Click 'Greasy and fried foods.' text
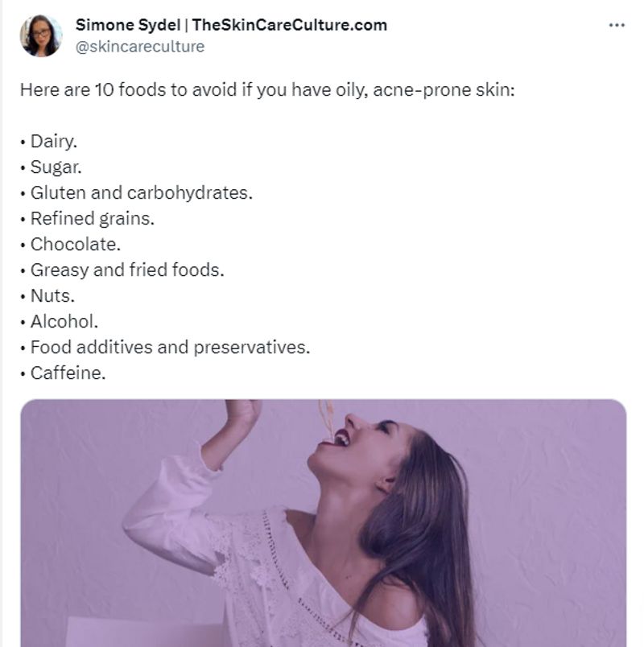Image resolution: width=644 pixels, height=647 pixels. tap(126, 270)
